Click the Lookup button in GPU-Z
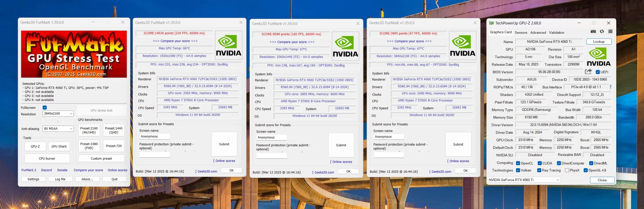The height and width of the screenshot is (209, 644). coord(599,42)
